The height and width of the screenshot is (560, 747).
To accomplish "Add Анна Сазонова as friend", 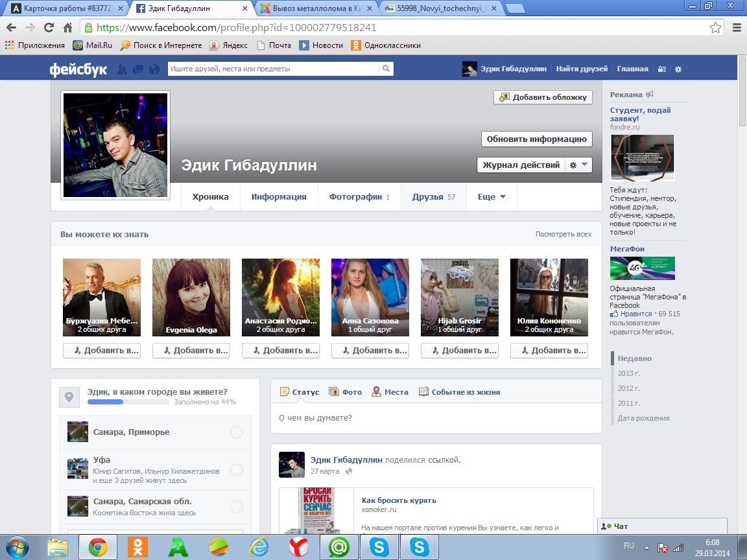I will point(370,351).
